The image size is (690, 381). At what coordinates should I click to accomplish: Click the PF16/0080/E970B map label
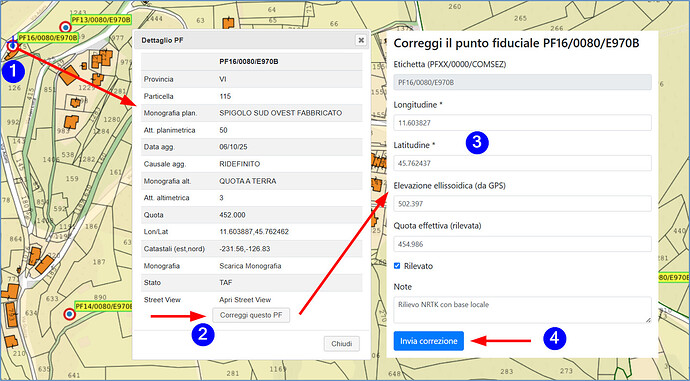48,38
